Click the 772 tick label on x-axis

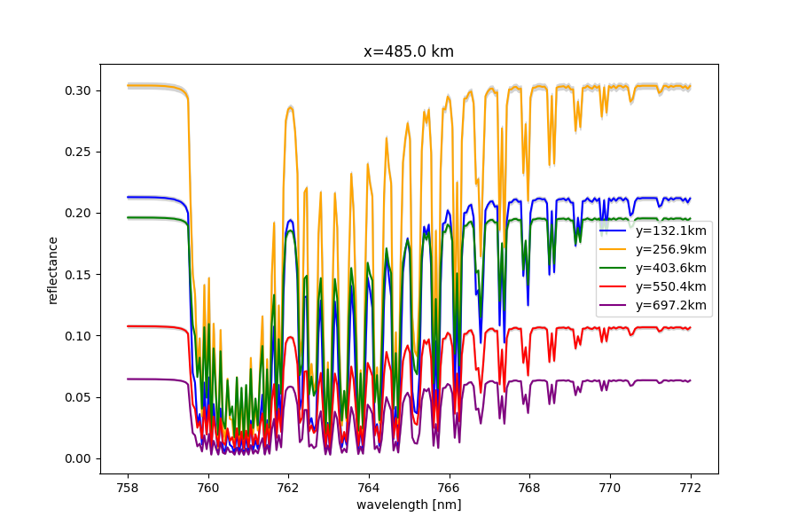pos(691,488)
